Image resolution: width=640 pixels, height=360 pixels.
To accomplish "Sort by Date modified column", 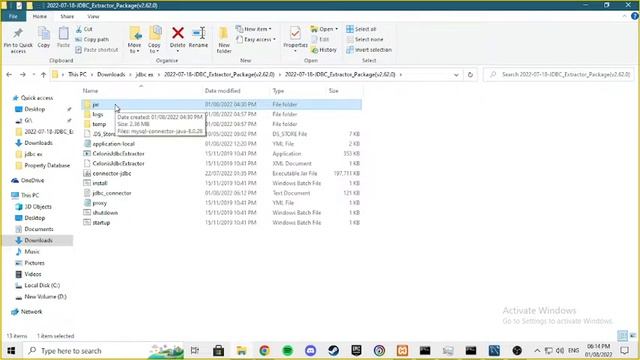I will pos(222,91).
